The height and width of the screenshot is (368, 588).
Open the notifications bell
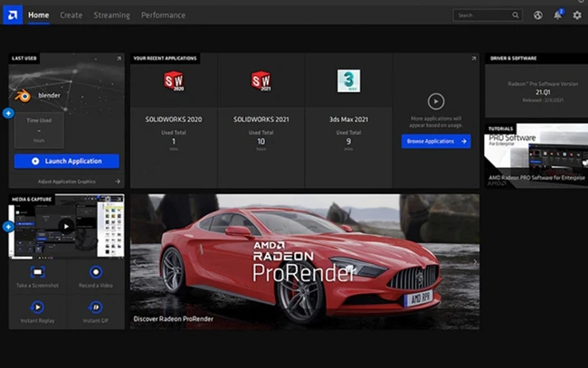coord(557,15)
